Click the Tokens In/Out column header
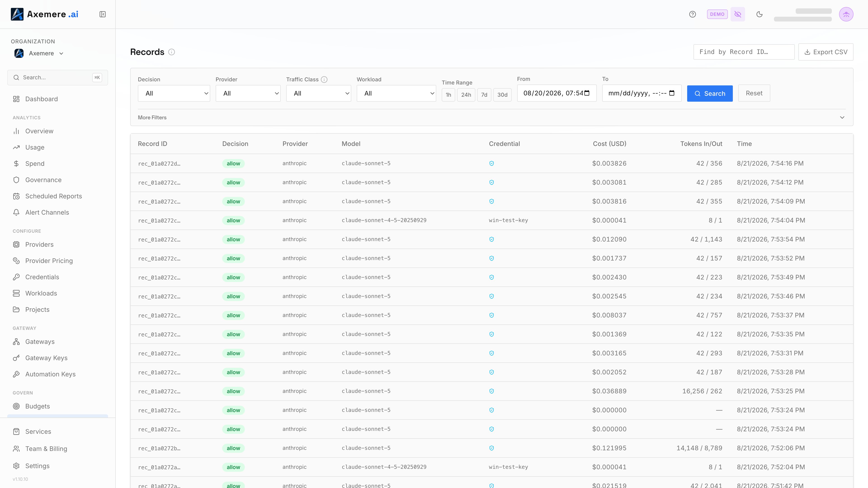868x488 pixels. 701,144
